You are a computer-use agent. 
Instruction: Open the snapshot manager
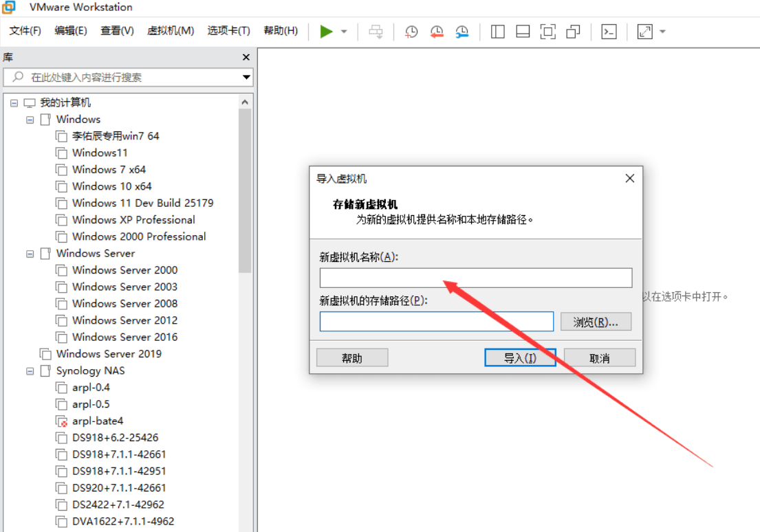point(462,31)
